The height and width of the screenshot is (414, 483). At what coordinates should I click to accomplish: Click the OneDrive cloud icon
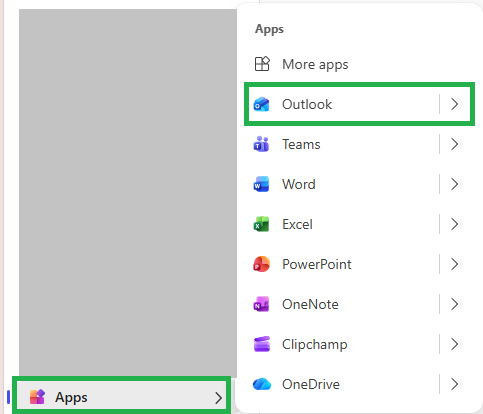tap(262, 384)
